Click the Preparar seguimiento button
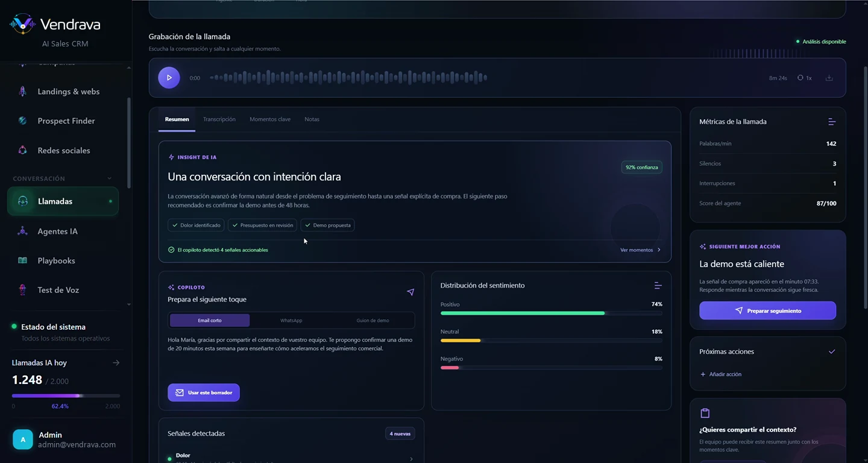 (767, 310)
